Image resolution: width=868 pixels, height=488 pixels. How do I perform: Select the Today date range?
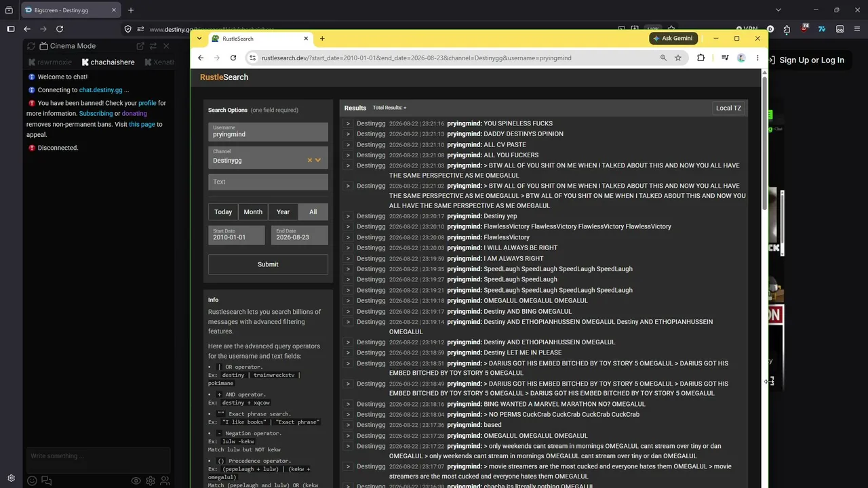coord(223,212)
